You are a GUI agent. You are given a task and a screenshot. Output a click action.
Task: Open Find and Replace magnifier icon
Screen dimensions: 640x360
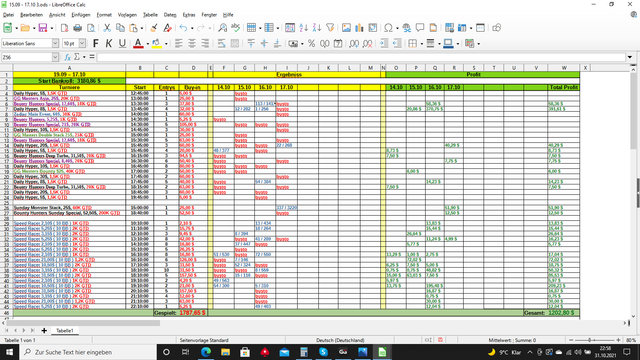click(222, 28)
